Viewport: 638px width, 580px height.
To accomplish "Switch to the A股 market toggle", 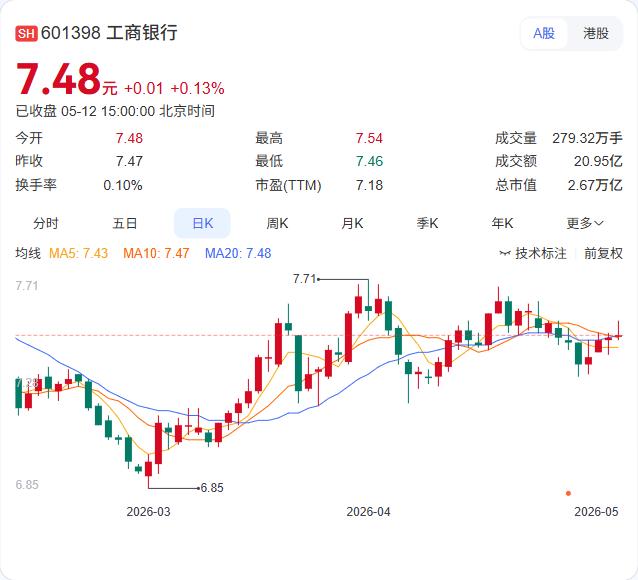I will 544,33.
